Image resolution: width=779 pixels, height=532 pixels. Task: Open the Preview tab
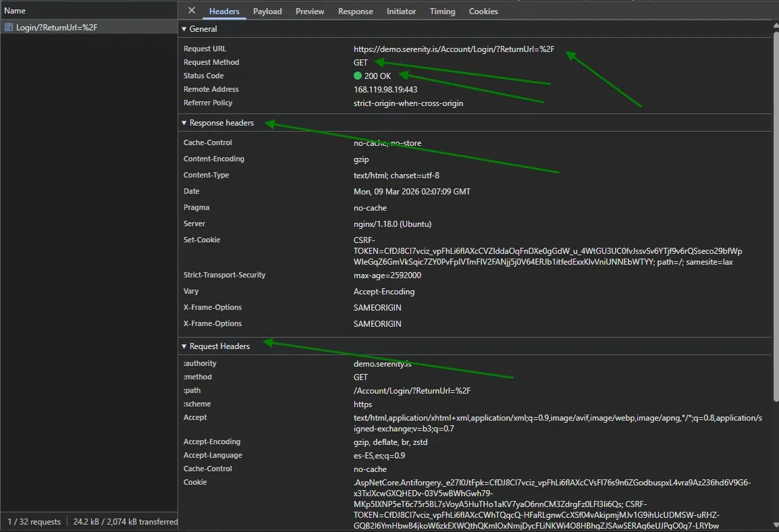(309, 11)
